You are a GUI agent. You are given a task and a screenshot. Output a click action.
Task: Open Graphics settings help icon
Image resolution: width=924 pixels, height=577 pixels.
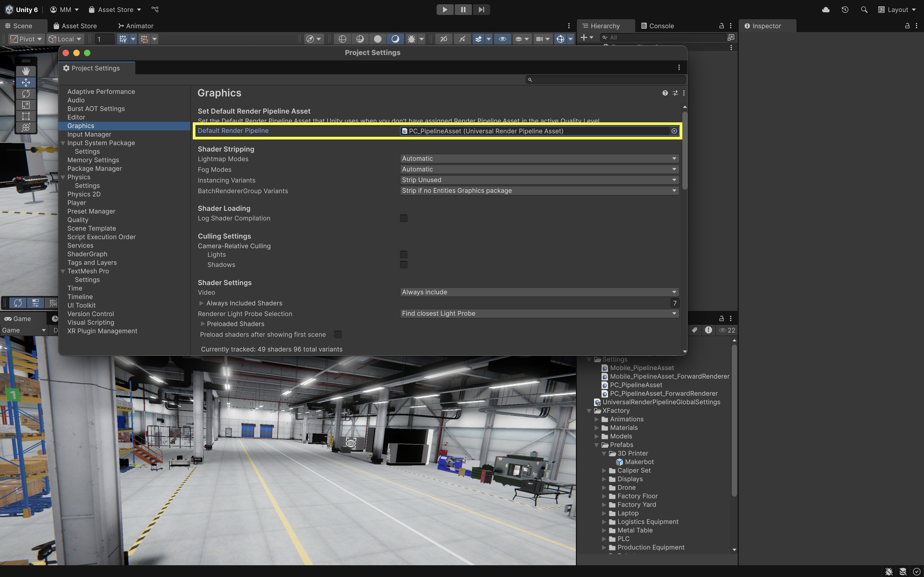click(665, 93)
